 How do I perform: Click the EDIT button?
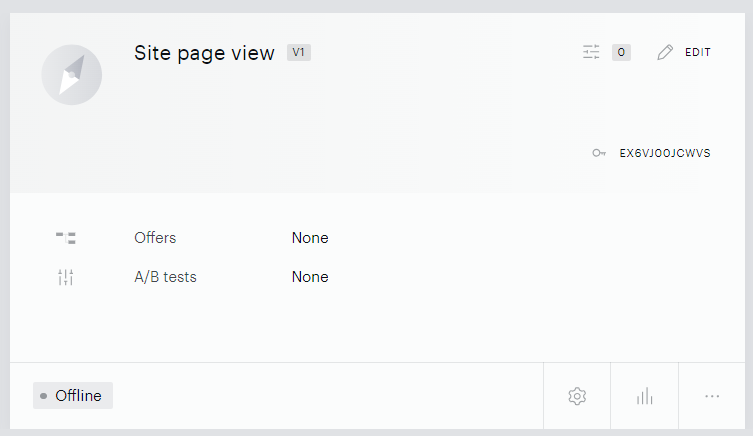click(x=698, y=52)
